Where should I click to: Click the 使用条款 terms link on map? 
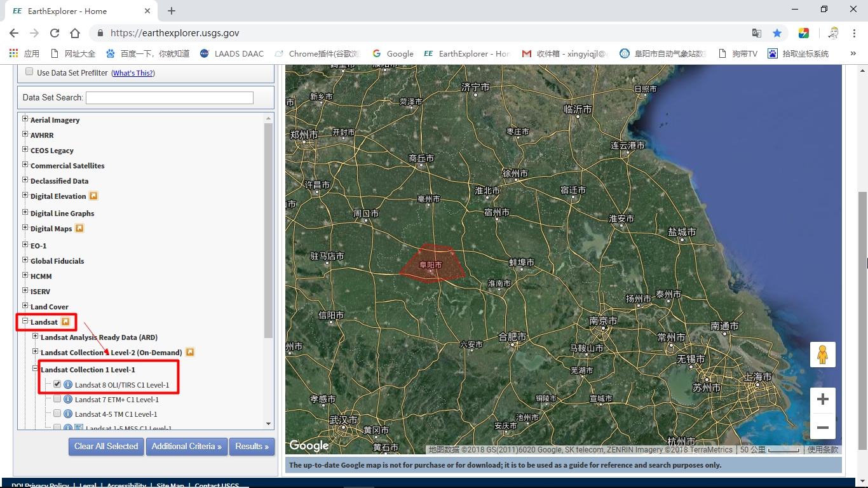(x=823, y=450)
